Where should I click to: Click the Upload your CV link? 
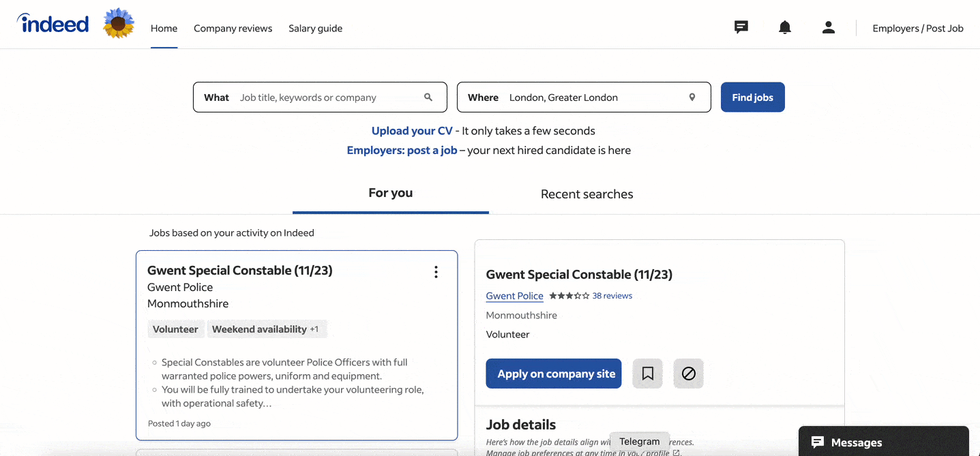[411, 131]
